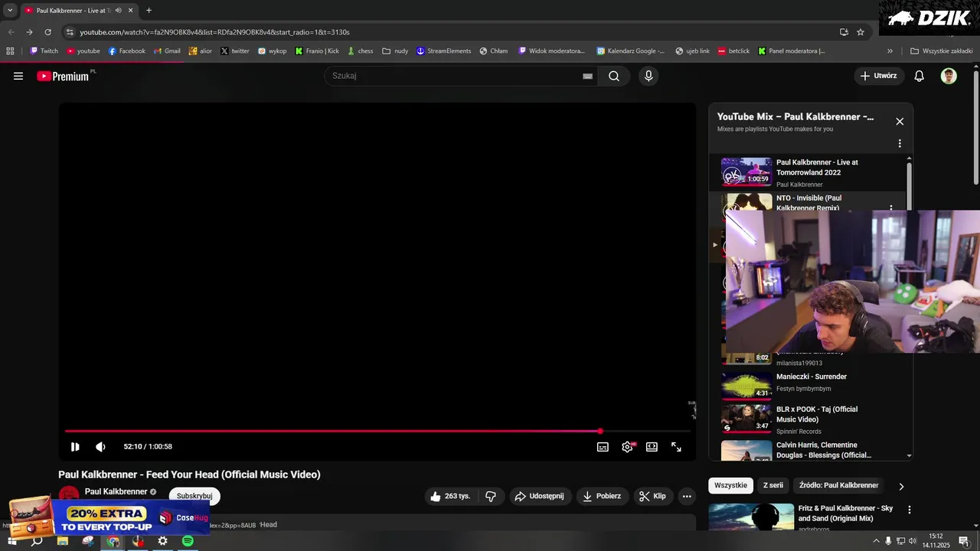Open the nudy bookmark folder

click(396, 51)
